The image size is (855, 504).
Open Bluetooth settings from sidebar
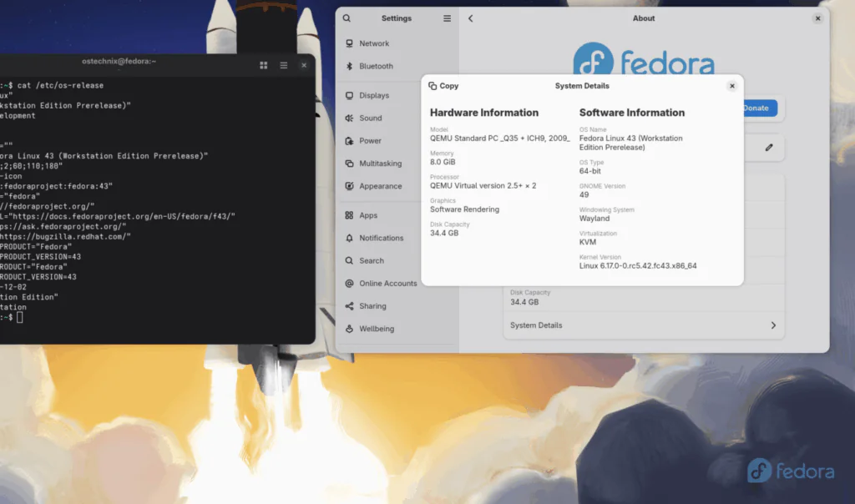click(375, 66)
